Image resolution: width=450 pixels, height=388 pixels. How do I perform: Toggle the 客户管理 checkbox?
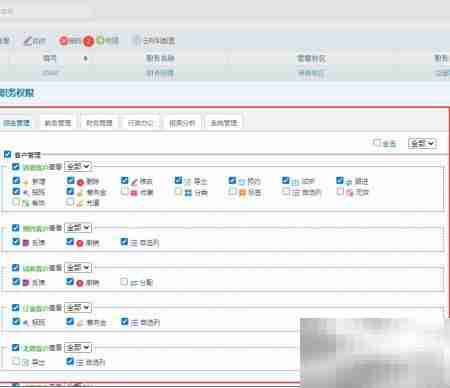point(7,154)
